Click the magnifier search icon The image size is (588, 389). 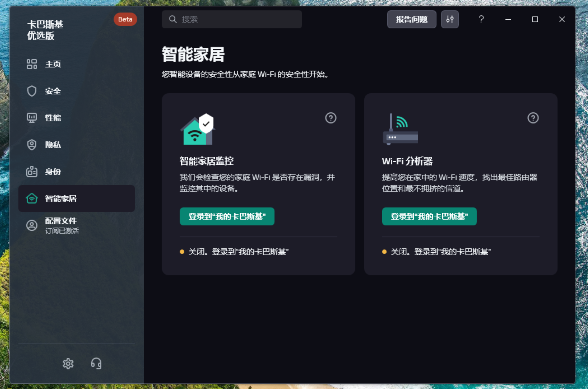click(x=173, y=19)
